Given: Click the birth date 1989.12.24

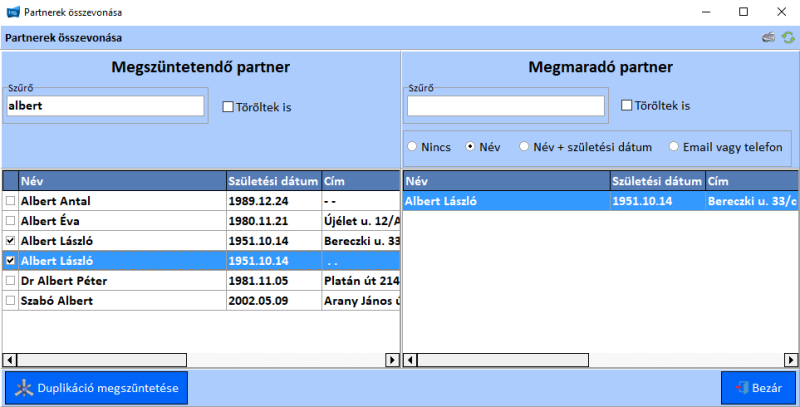Looking at the screenshot, I should tap(274, 201).
